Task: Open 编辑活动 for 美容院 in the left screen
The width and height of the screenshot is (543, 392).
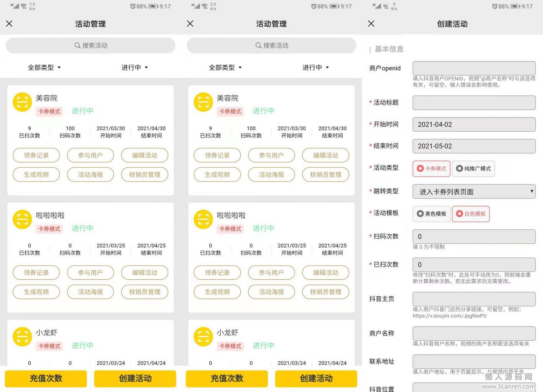Action: (x=145, y=155)
